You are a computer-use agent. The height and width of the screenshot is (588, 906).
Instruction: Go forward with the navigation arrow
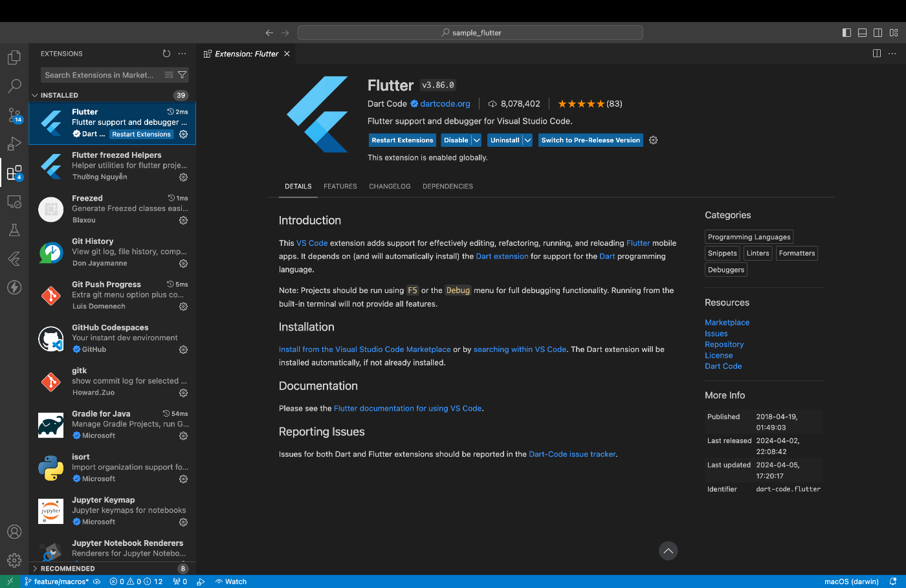(x=285, y=32)
